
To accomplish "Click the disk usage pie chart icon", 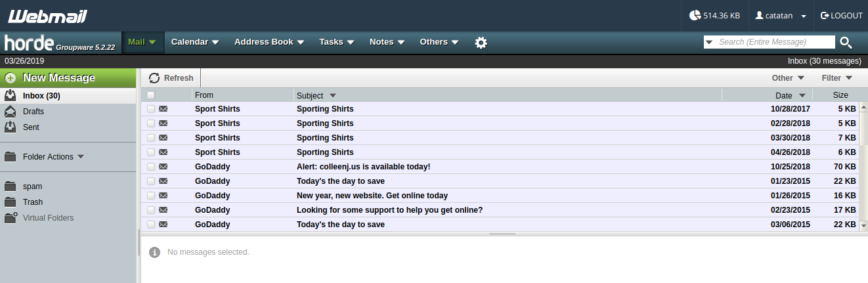I will coord(695,15).
